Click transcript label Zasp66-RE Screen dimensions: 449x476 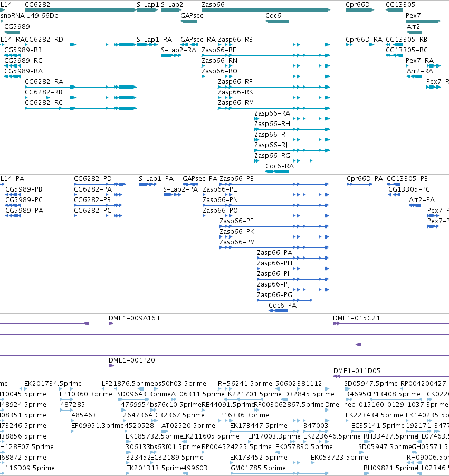[219, 50]
